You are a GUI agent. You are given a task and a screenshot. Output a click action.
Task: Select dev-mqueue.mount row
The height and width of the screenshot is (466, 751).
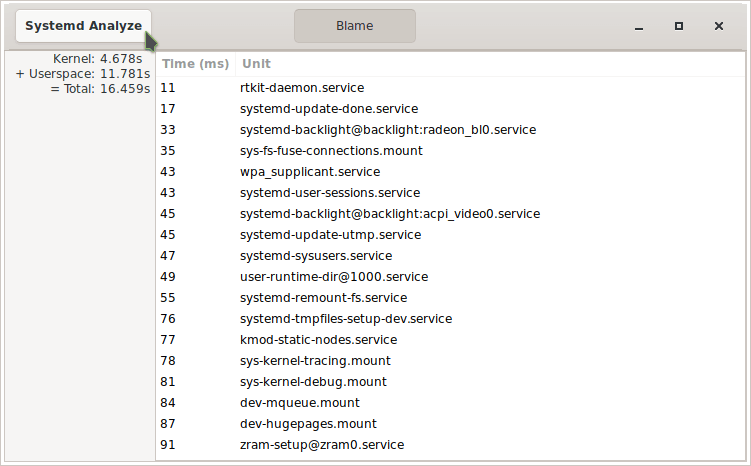click(x=450, y=403)
